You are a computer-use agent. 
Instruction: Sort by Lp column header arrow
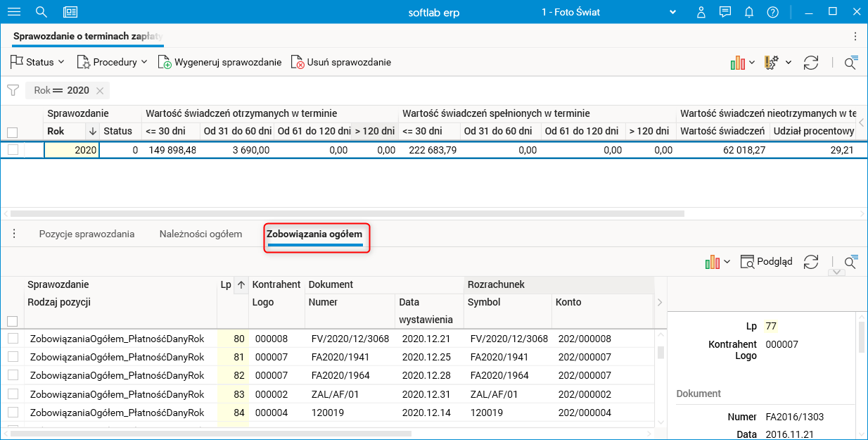(241, 285)
